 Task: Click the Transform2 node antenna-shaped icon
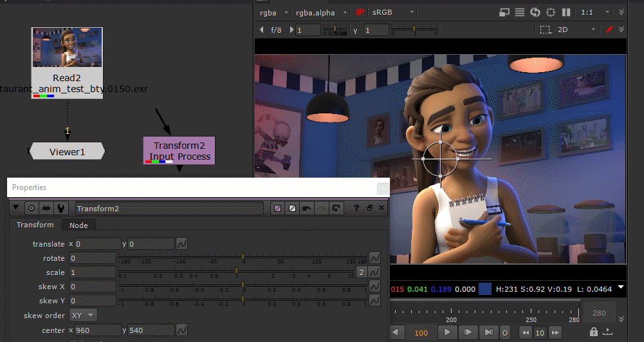tap(46, 208)
